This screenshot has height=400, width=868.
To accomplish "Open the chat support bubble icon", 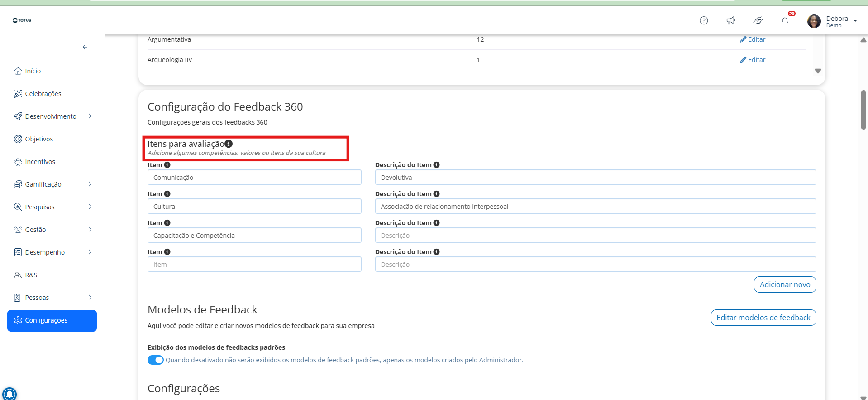I will click(x=10, y=394).
